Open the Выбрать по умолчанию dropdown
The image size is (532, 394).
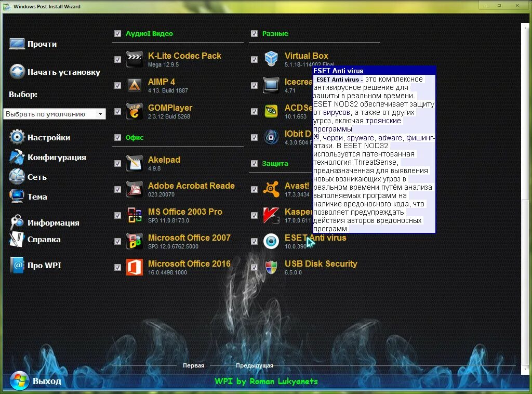(x=55, y=113)
